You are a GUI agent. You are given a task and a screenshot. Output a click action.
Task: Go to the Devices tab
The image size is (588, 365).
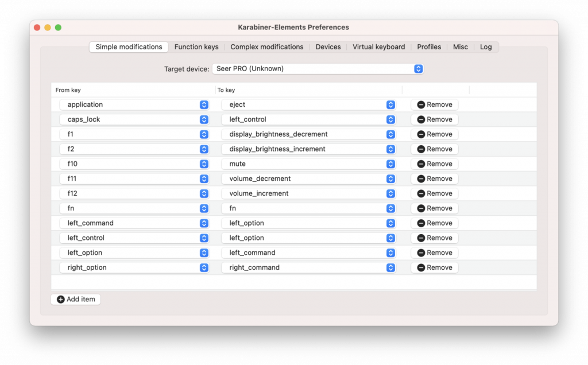(x=328, y=47)
